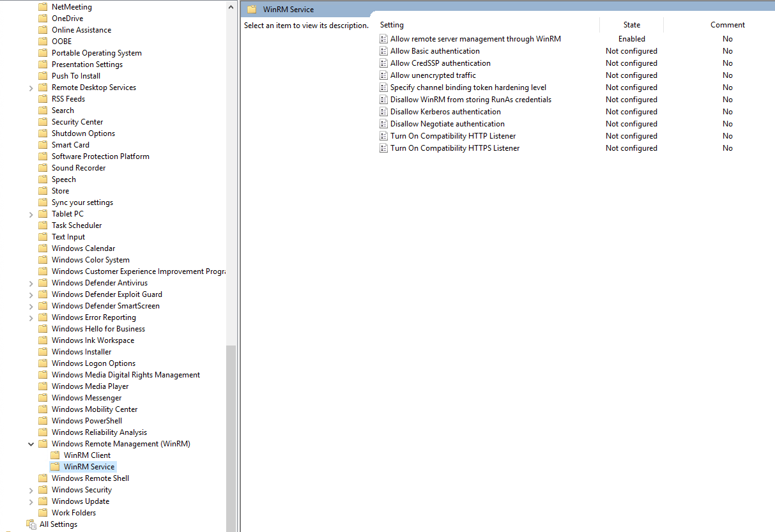
Task: Select the Windows Media Player tree item
Action: tap(90, 386)
